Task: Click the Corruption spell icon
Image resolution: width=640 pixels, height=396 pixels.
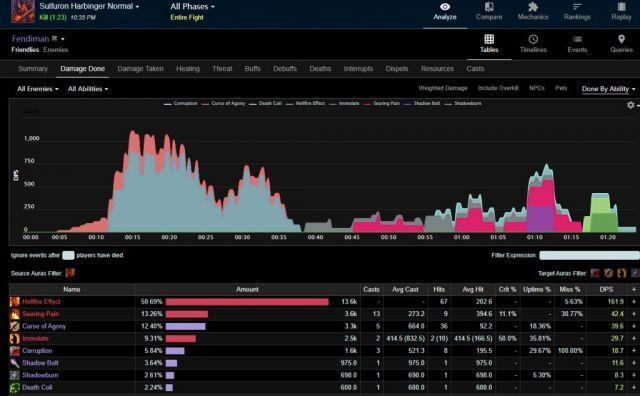Action: 15,351
